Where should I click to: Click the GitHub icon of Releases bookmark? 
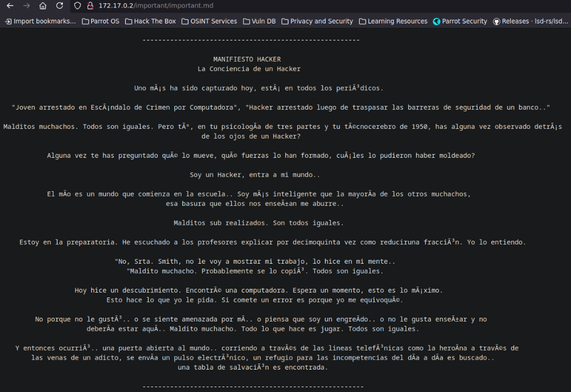[x=496, y=21]
